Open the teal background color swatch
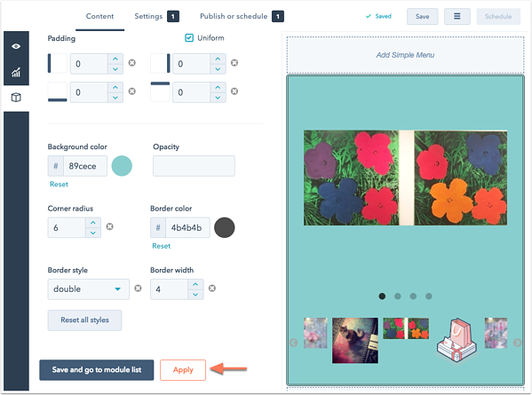The image size is (532, 395). pyautogui.click(x=122, y=166)
